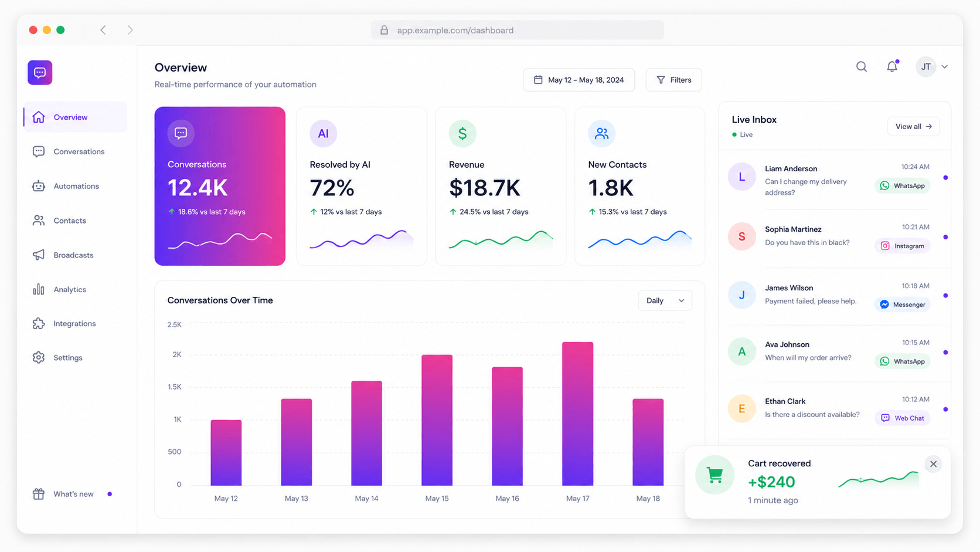Open Integrations in the sidebar
Image resolution: width=980 pixels, height=552 pixels.
pyautogui.click(x=76, y=323)
